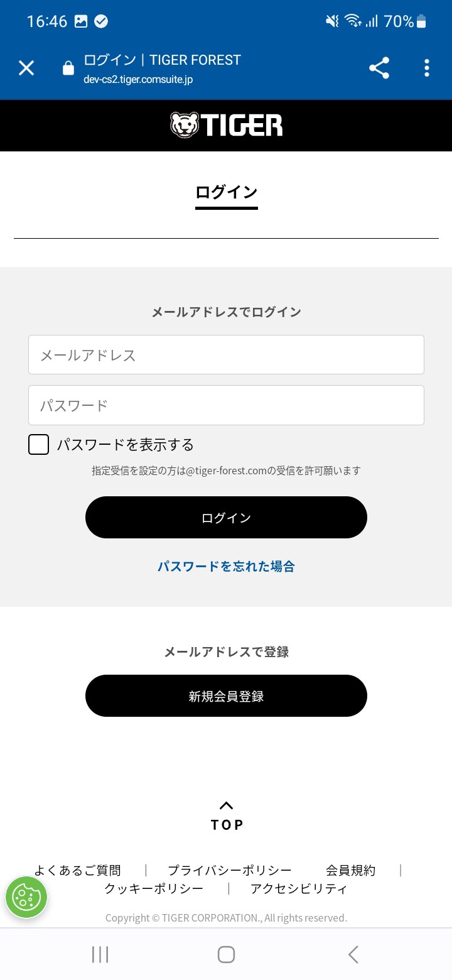Open the パスワードを忘れた場合 link

pos(226,566)
